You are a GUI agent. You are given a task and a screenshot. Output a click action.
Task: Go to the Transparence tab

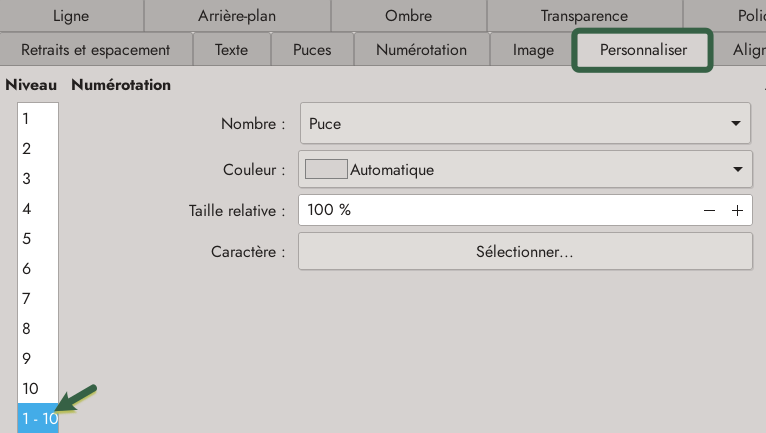584,16
